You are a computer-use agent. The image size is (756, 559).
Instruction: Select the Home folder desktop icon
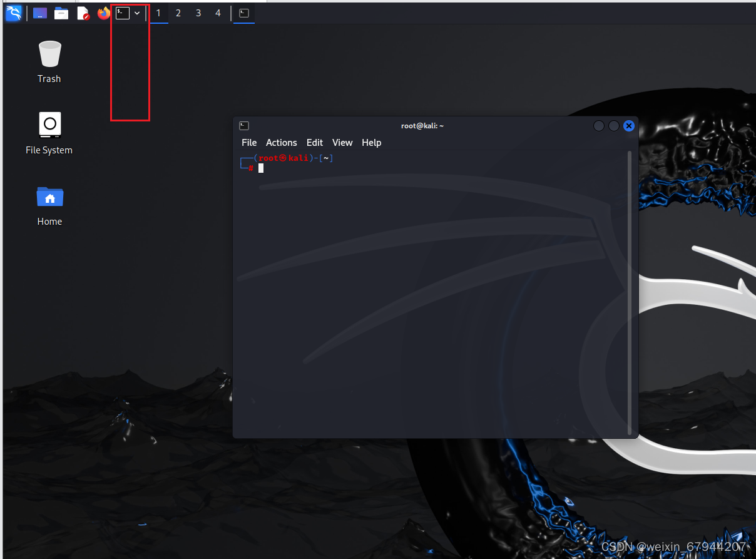click(49, 197)
